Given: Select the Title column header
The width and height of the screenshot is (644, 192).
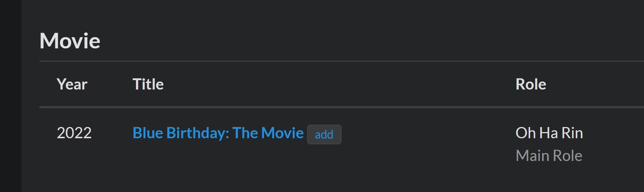Looking at the screenshot, I should 148,84.
